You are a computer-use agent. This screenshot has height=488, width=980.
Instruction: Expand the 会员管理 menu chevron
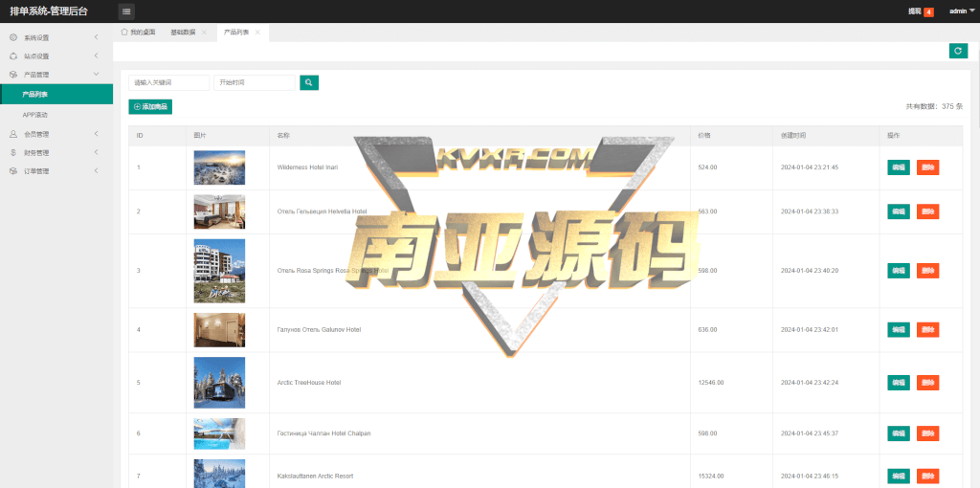click(97, 134)
